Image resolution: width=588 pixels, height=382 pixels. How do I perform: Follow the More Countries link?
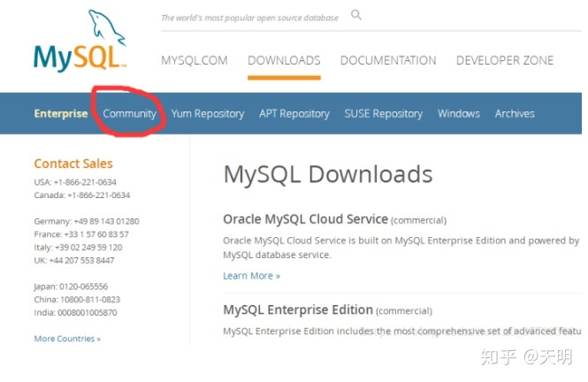[67, 339]
